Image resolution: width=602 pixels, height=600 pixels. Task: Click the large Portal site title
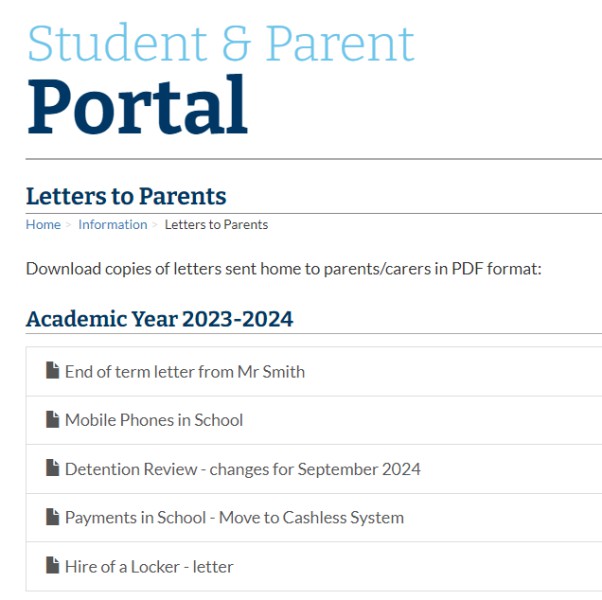point(137,105)
